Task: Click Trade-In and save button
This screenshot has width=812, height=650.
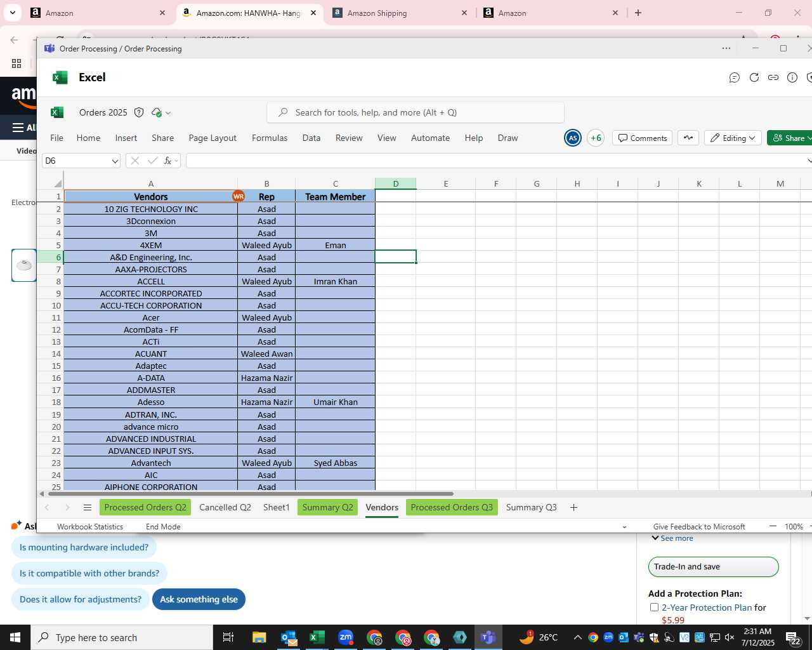Action: (x=713, y=567)
